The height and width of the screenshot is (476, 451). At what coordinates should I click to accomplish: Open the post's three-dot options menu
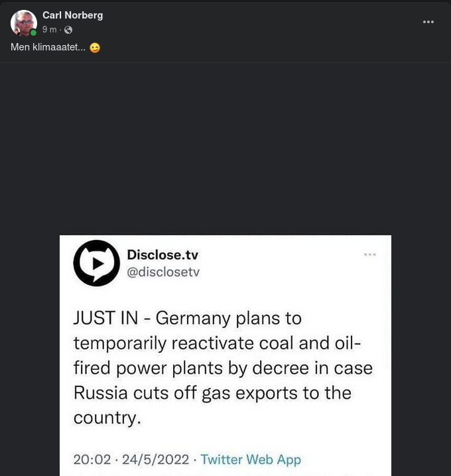428,22
